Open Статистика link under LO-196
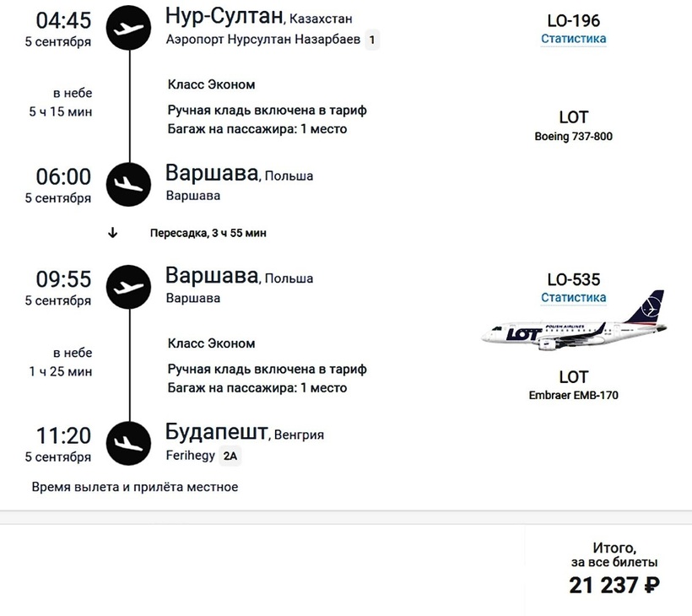Viewport: 692px width, 616px height. [x=574, y=39]
